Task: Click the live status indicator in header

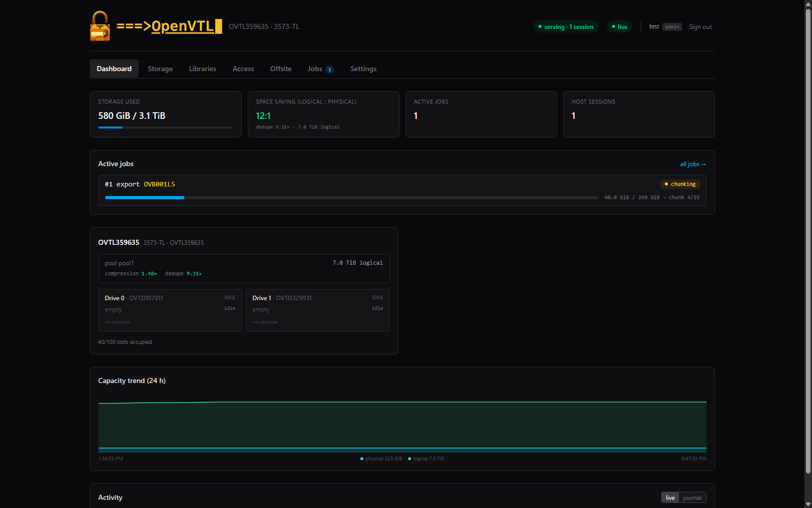Action: 620,27
